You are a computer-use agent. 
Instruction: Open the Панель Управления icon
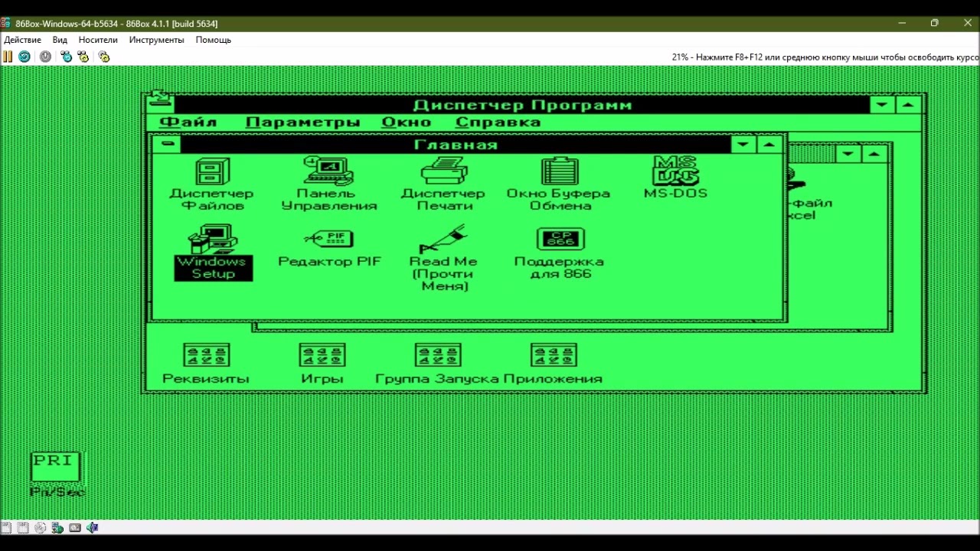pos(328,184)
